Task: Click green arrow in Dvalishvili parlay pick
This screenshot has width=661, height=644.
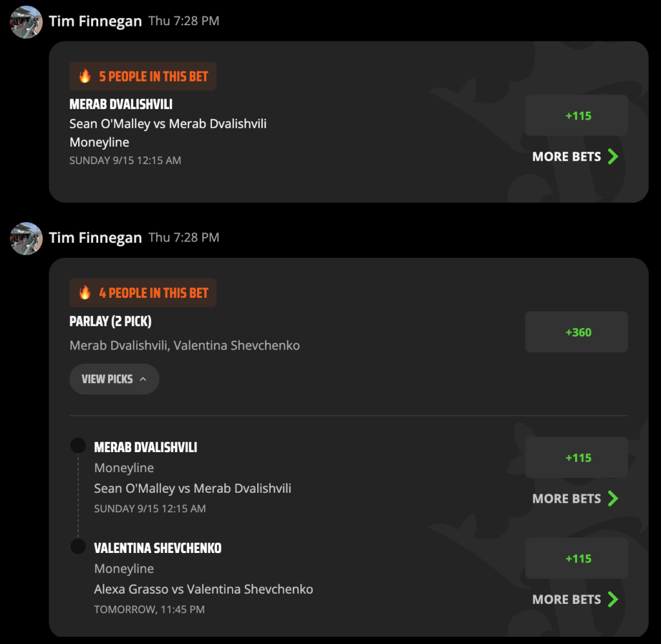Action: (613, 499)
